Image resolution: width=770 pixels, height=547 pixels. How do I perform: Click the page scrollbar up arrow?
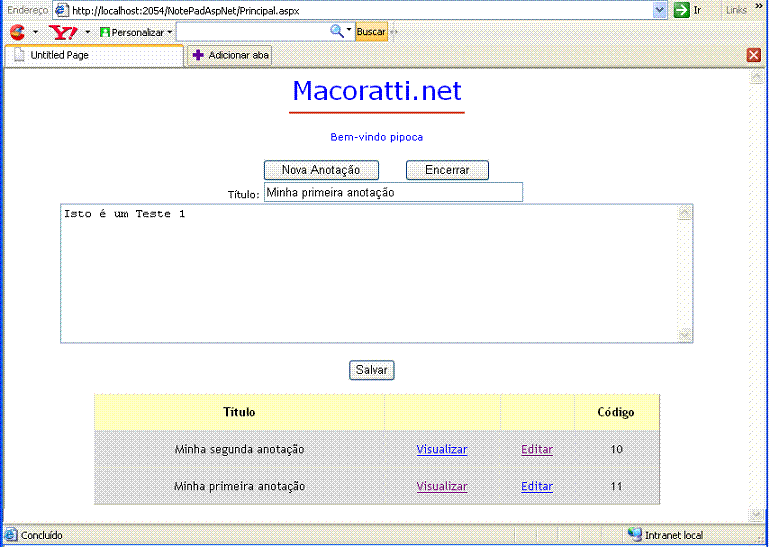coord(756,76)
